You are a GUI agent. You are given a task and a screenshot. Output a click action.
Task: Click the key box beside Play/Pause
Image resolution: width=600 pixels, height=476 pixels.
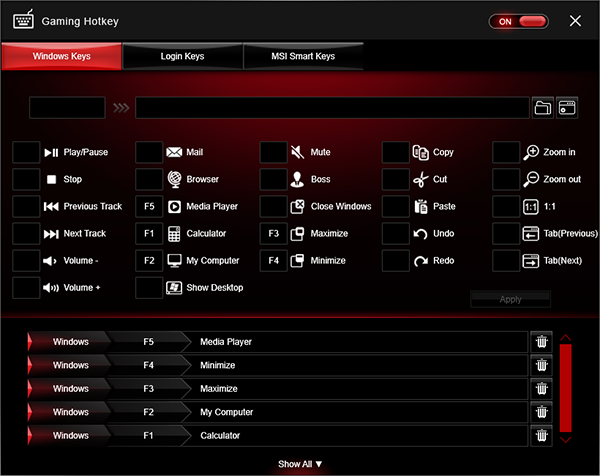pos(26,152)
